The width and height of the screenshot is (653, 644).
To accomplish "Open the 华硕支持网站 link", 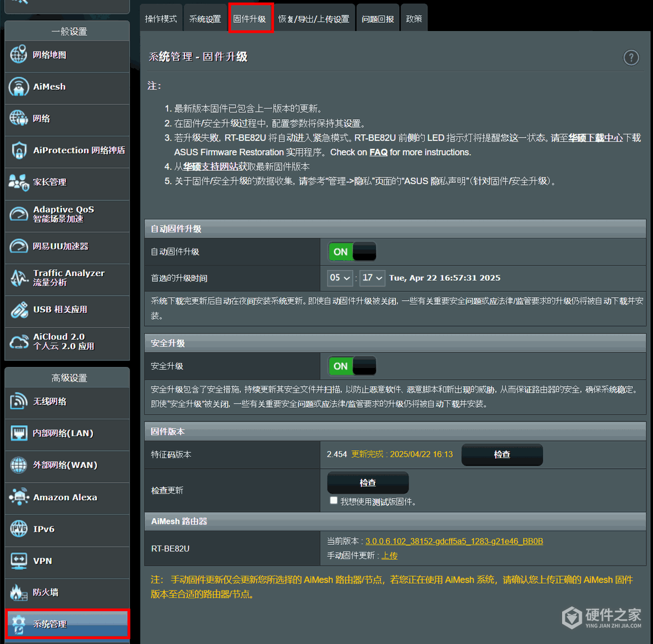I will coord(211,167).
